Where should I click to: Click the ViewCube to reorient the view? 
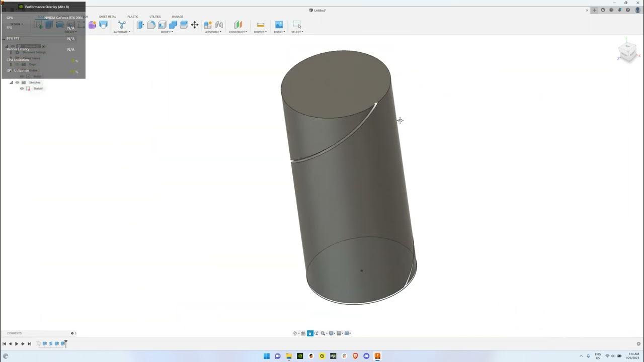click(627, 51)
